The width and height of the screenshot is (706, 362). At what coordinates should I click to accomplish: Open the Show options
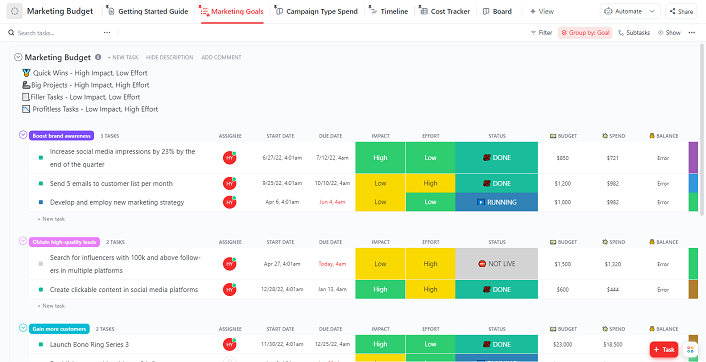coord(670,33)
